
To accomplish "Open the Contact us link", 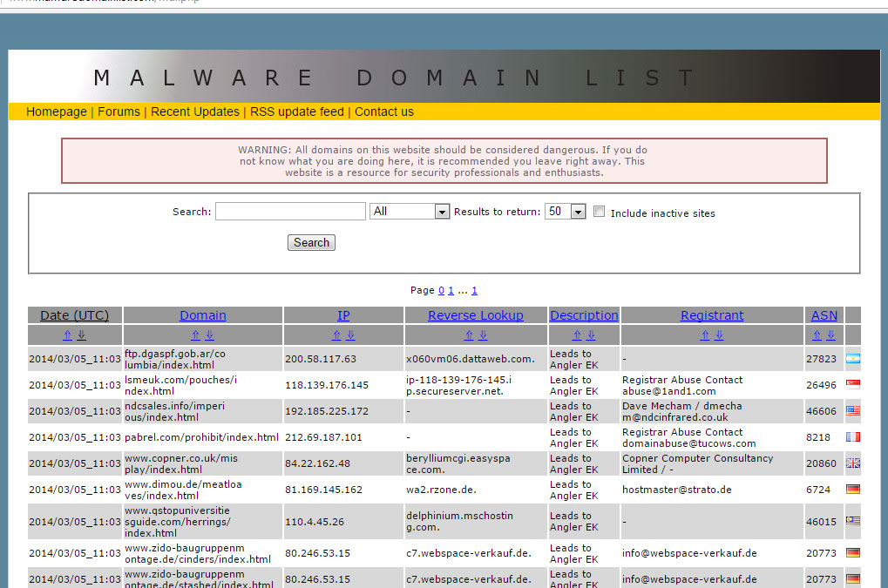I will [x=384, y=112].
